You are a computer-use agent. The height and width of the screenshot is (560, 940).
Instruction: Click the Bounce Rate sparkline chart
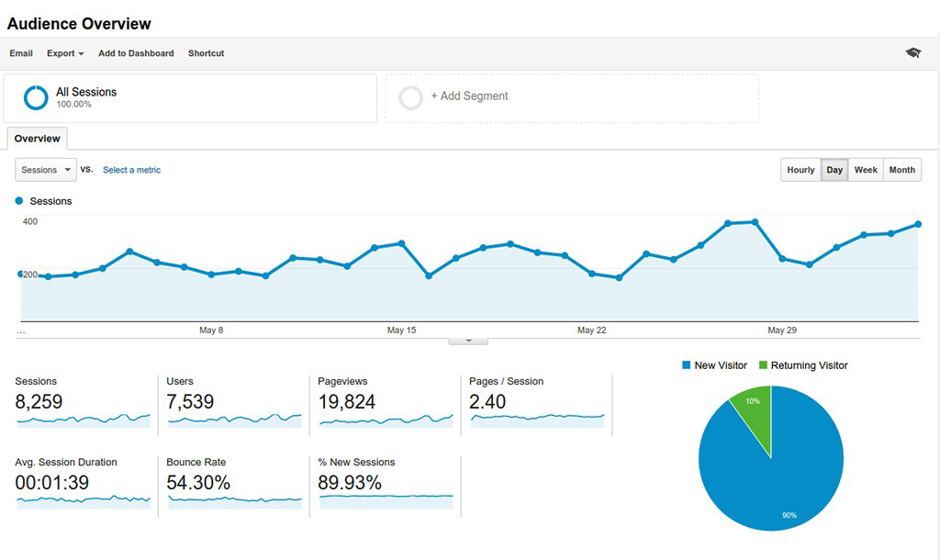[x=234, y=500]
